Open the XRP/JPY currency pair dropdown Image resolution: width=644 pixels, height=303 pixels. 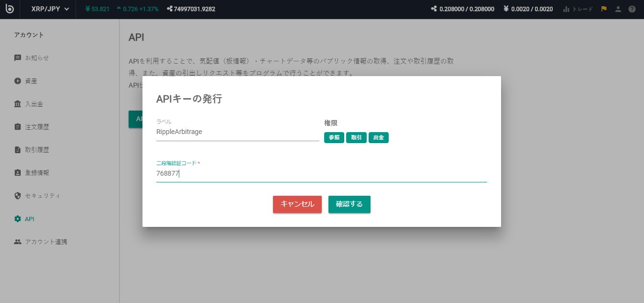[49, 9]
